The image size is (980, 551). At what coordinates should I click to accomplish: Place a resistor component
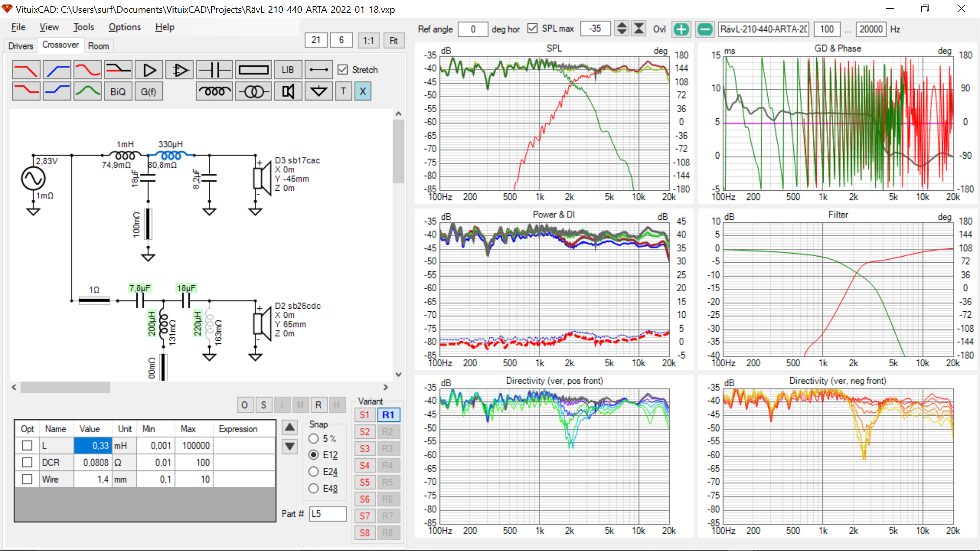point(253,70)
